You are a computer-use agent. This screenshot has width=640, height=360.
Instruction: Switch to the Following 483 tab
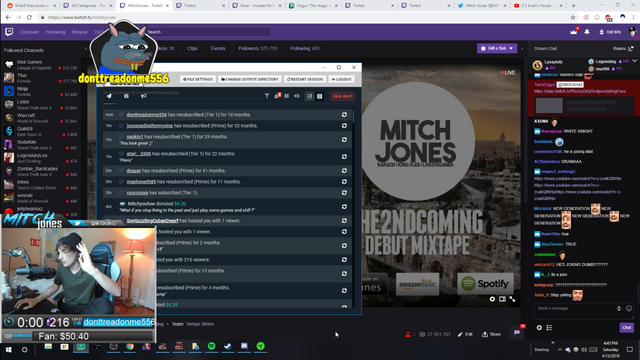[305, 48]
